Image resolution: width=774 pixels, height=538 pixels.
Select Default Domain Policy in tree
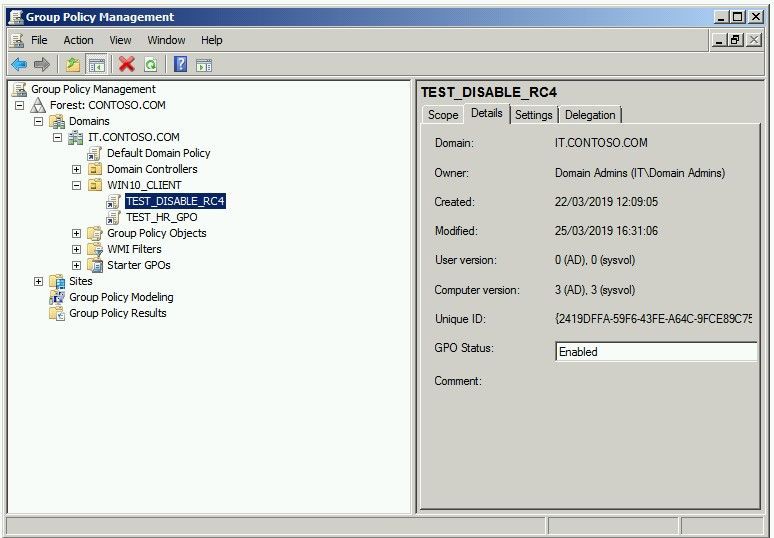158,153
